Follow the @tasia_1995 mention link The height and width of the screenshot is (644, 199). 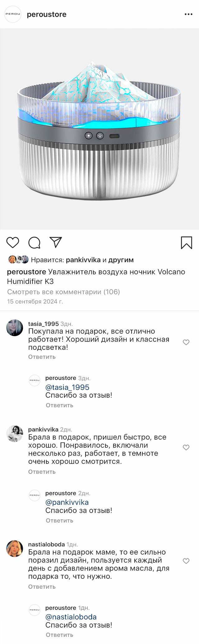[67, 387]
